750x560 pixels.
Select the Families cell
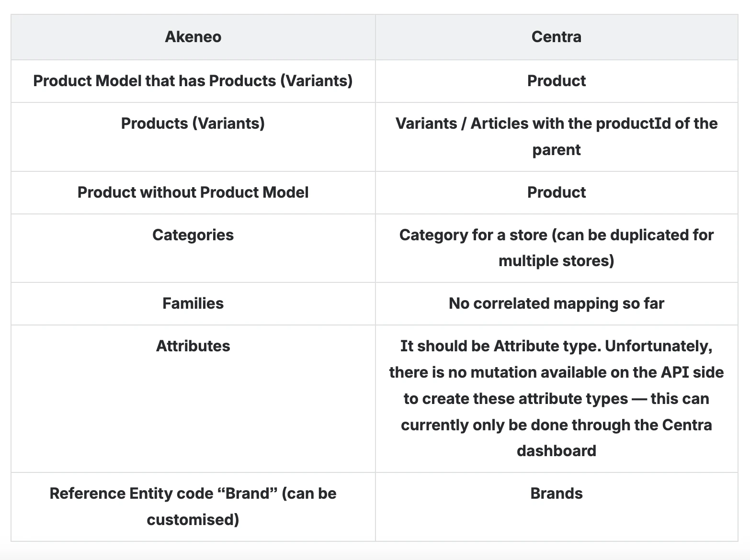(193, 303)
